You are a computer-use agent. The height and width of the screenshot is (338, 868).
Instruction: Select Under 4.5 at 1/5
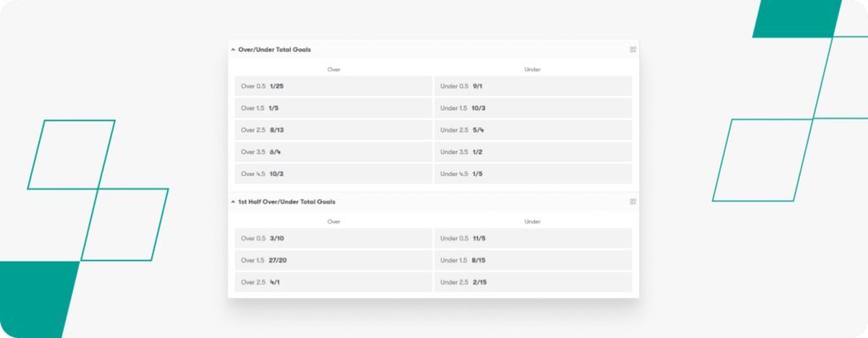(x=533, y=174)
